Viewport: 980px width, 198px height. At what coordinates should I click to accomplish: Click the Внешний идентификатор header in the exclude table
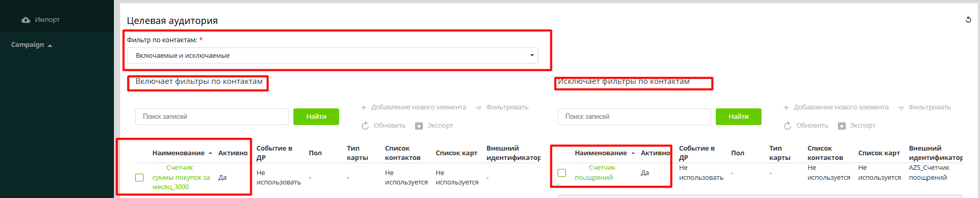[x=936, y=153]
